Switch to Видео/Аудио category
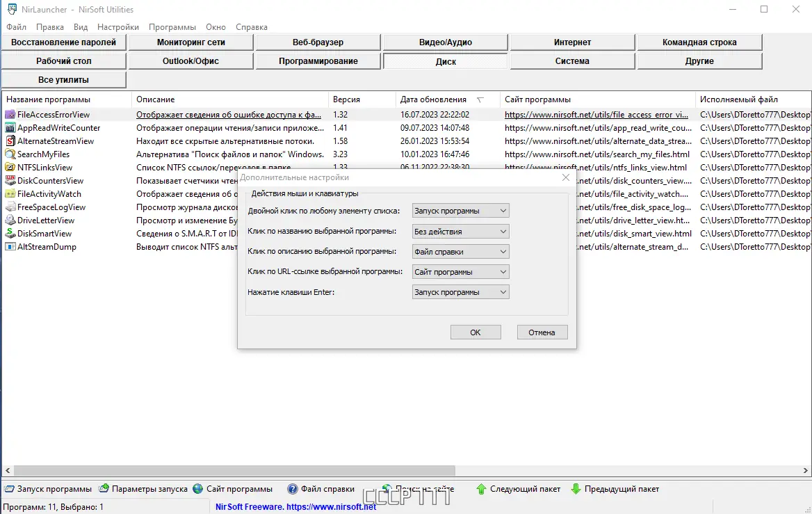Viewport: 812px width, 514px height. tap(446, 42)
